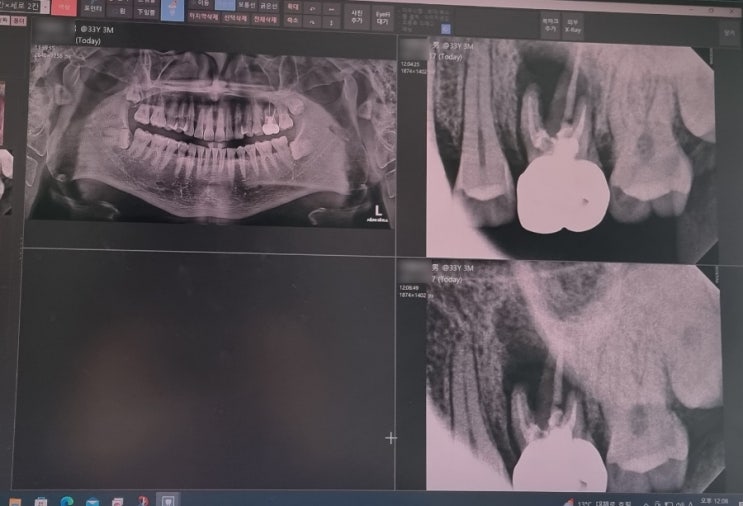Open the layout dropdown arrow beside '2칸'
Screen dimensions: 743x506
click(x=45, y=7)
